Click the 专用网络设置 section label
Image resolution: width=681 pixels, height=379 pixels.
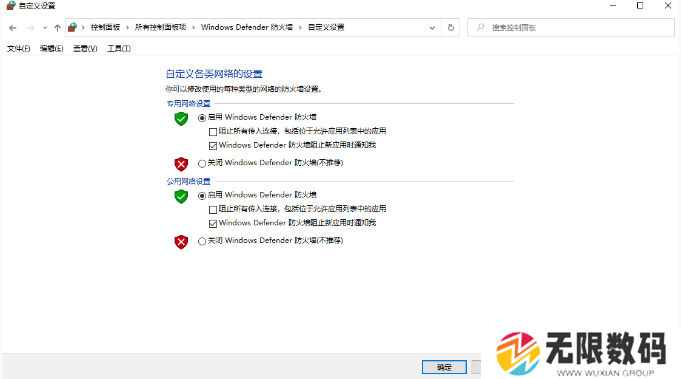point(188,103)
